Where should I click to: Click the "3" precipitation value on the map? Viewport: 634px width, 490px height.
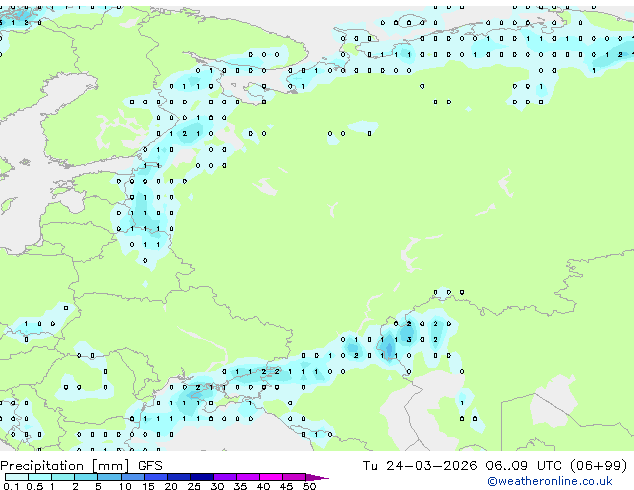409,340
